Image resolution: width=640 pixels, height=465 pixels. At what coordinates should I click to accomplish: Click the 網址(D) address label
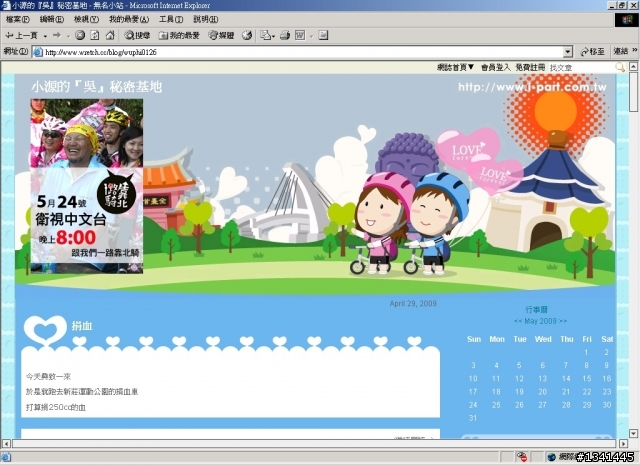point(16,51)
